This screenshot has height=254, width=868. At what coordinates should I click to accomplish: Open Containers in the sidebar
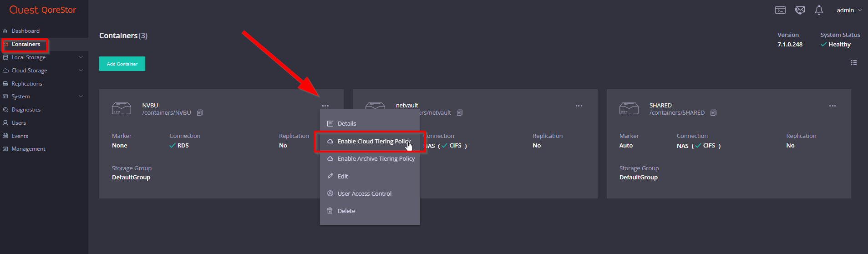(x=26, y=44)
